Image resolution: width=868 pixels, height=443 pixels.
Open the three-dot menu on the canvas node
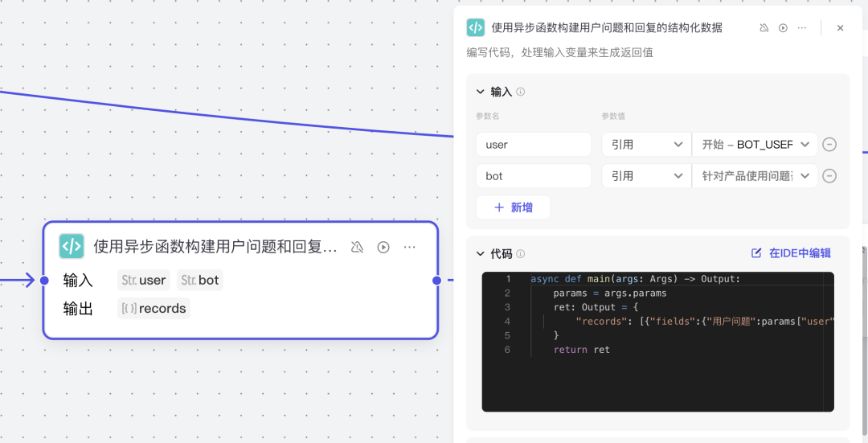coord(410,247)
